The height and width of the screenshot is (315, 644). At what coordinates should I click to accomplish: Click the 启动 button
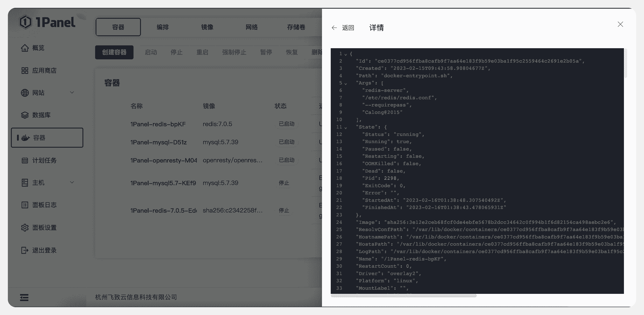click(x=151, y=52)
